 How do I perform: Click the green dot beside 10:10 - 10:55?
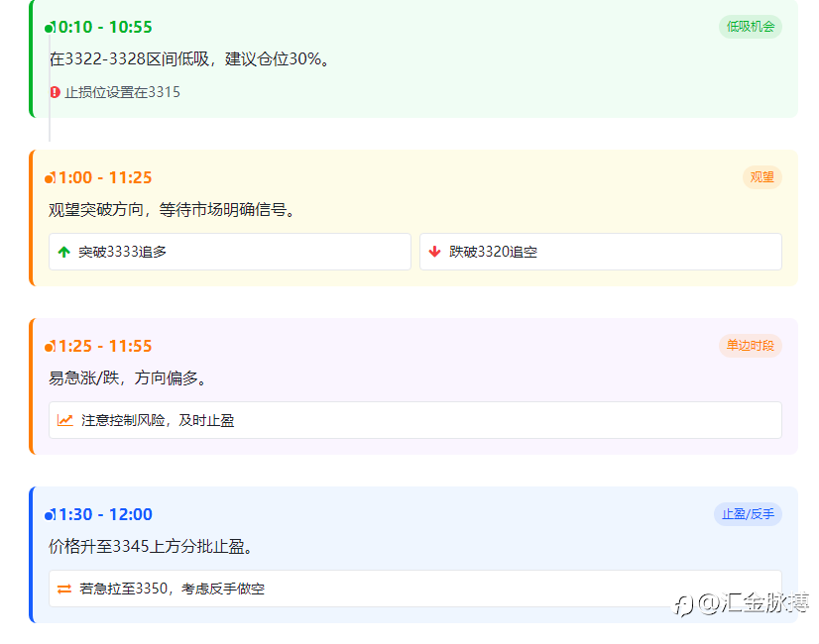(50, 28)
